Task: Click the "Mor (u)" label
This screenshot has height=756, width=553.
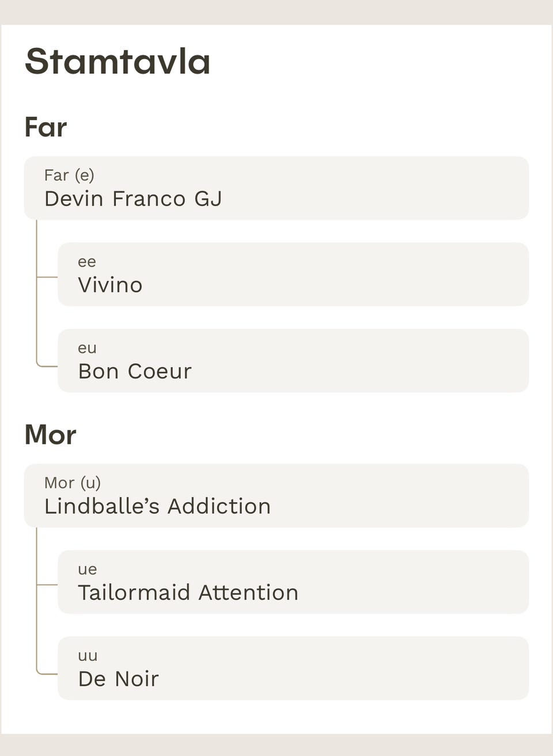Action: point(73,483)
